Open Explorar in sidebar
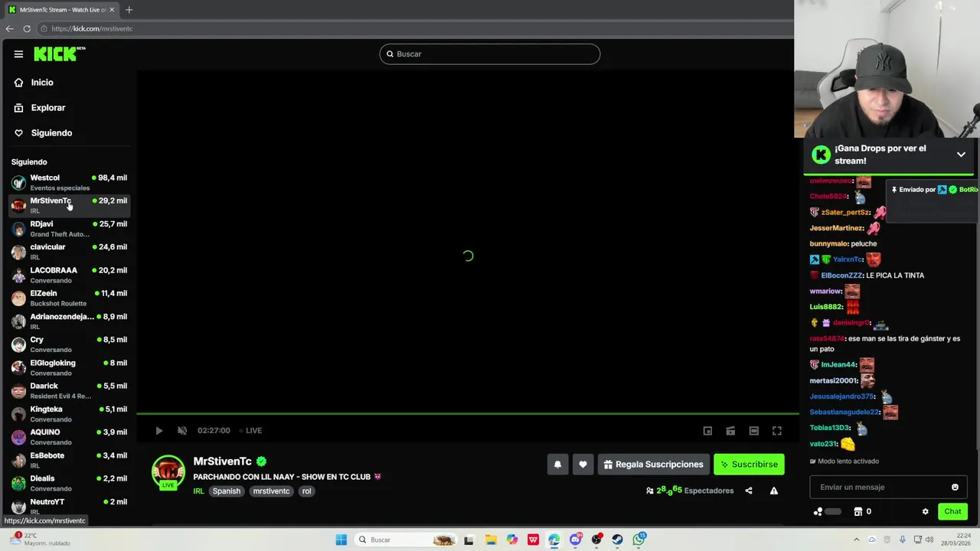 (47, 108)
